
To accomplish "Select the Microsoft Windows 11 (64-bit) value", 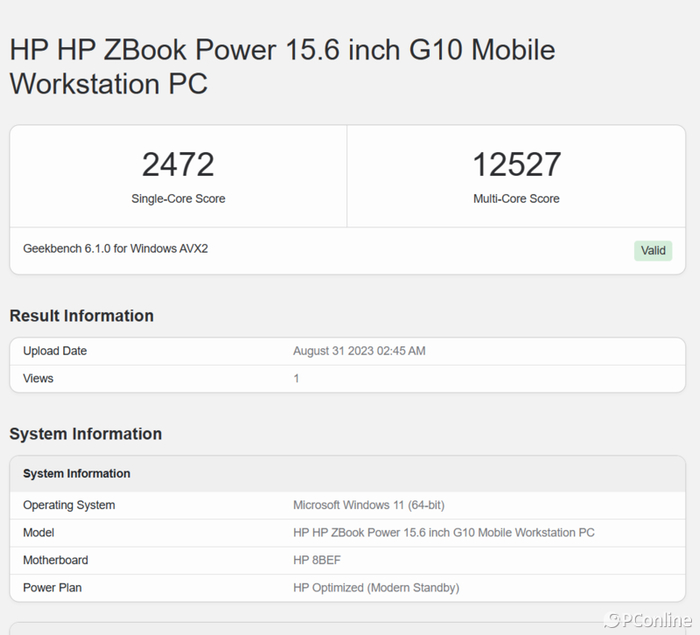I will (x=369, y=505).
